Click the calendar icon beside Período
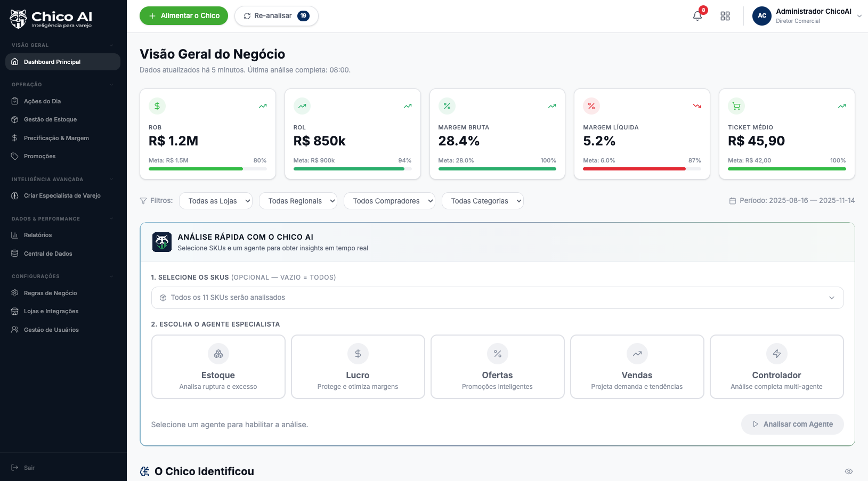Image resolution: width=868 pixels, height=481 pixels. pyautogui.click(x=733, y=201)
